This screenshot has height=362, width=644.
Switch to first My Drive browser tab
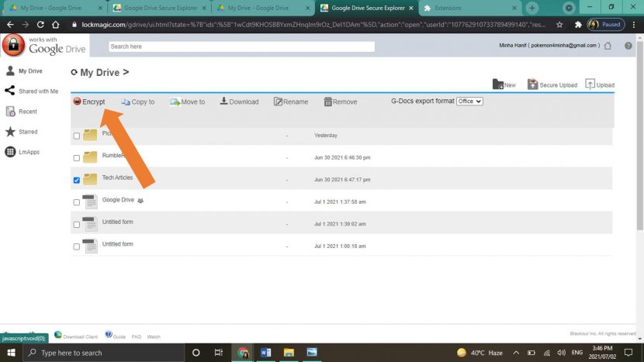click(50, 8)
